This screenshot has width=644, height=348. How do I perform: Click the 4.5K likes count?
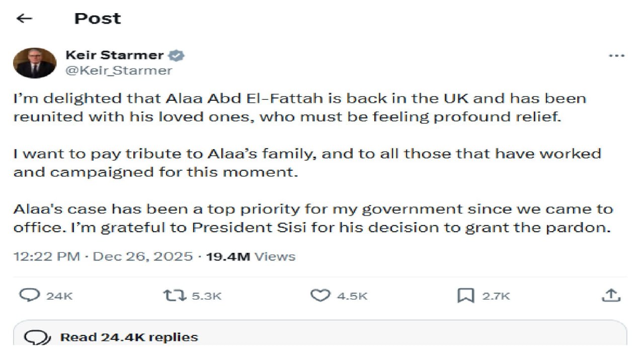point(352,296)
